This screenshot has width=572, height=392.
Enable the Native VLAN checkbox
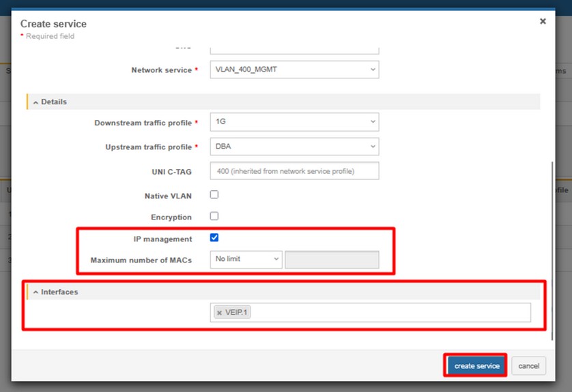(x=214, y=195)
